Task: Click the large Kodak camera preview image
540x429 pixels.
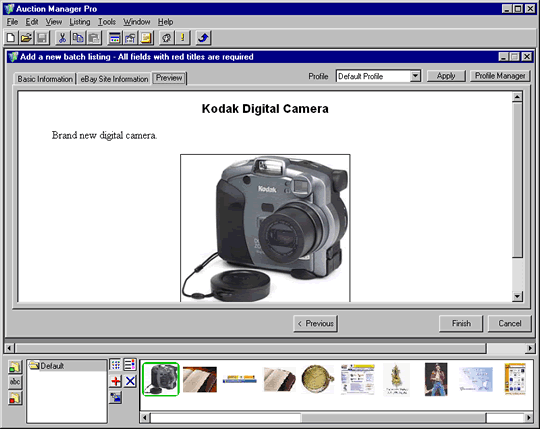Action: click(x=265, y=228)
